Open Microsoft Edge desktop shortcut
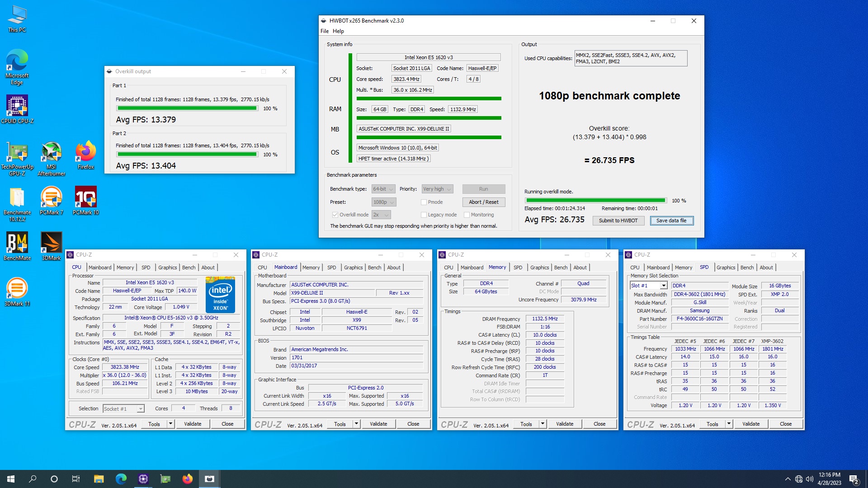Viewport: 868px width, 488px height. tap(17, 67)
